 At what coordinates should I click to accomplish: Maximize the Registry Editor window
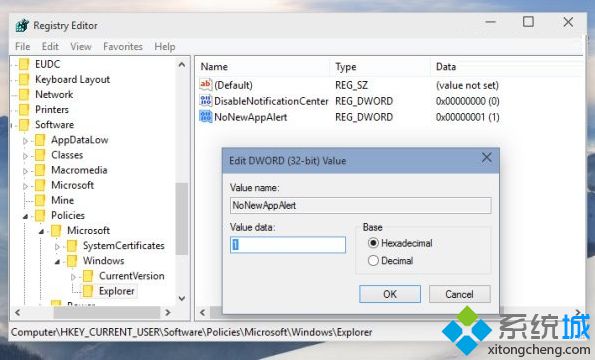[x=528, y=22]
